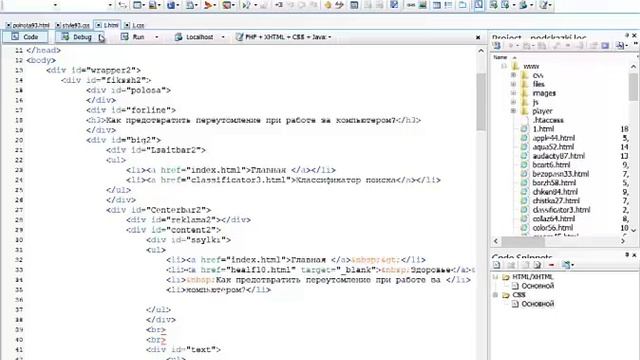The image size is (640, 360).
Task: Click the editor's vertical scrollbar up arrow
Action: coord(481,51)
